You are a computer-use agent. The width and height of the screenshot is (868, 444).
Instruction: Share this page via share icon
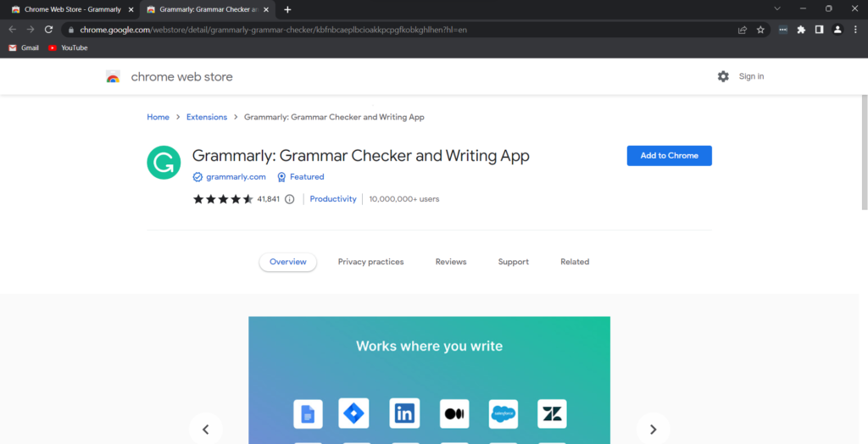(743, 30)
